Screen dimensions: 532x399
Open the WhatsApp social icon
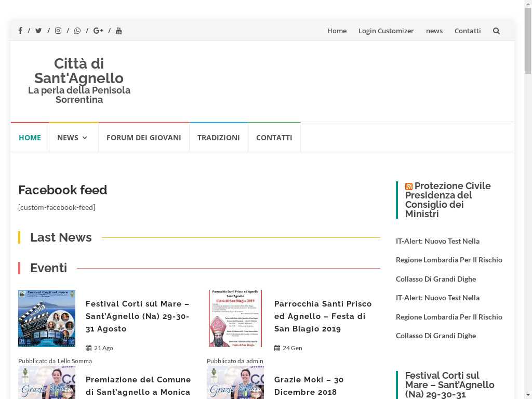[x=77, y=31]
